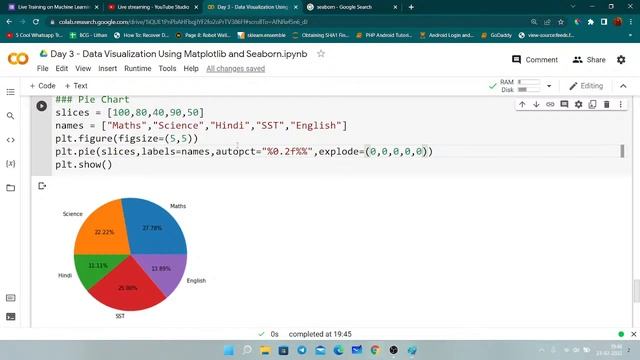Show more bookmarks chevron
Image resolution: width=640 pixels, height=360 pixels.
point(631,35)
